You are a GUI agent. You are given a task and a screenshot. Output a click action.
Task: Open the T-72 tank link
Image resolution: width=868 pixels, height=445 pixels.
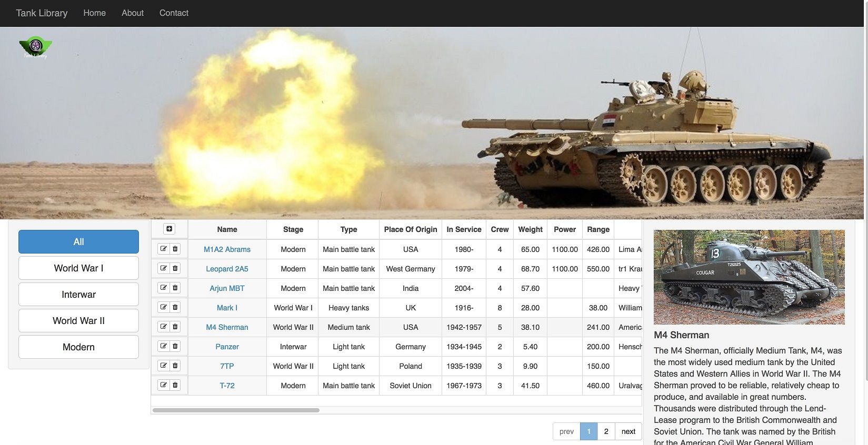pos(227,386)
